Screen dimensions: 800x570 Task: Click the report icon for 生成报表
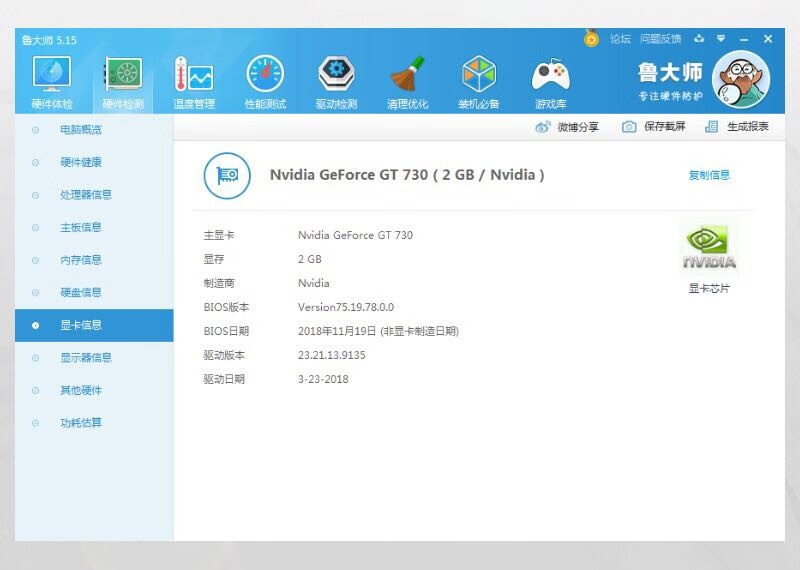click(711, 127)
